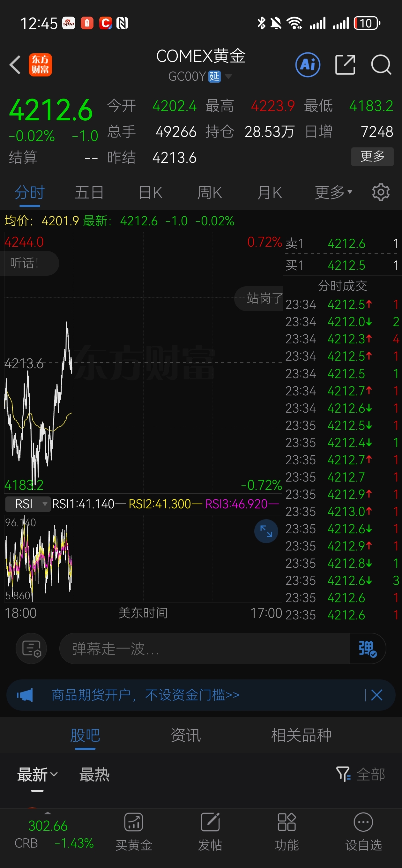Expand the chart to fullscreen
This screenshot has width=402, height=868.
coord(266,531)
